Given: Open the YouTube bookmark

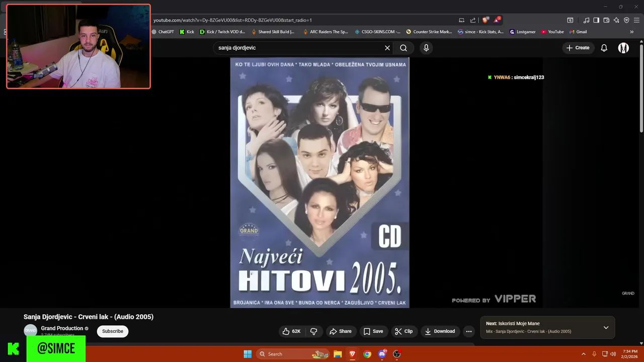Looking at the screenshot, I should [x=552, y=32].
